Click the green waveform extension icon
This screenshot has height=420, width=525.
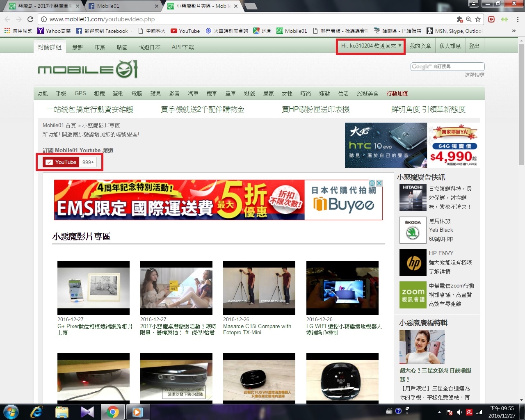point(504,19)
